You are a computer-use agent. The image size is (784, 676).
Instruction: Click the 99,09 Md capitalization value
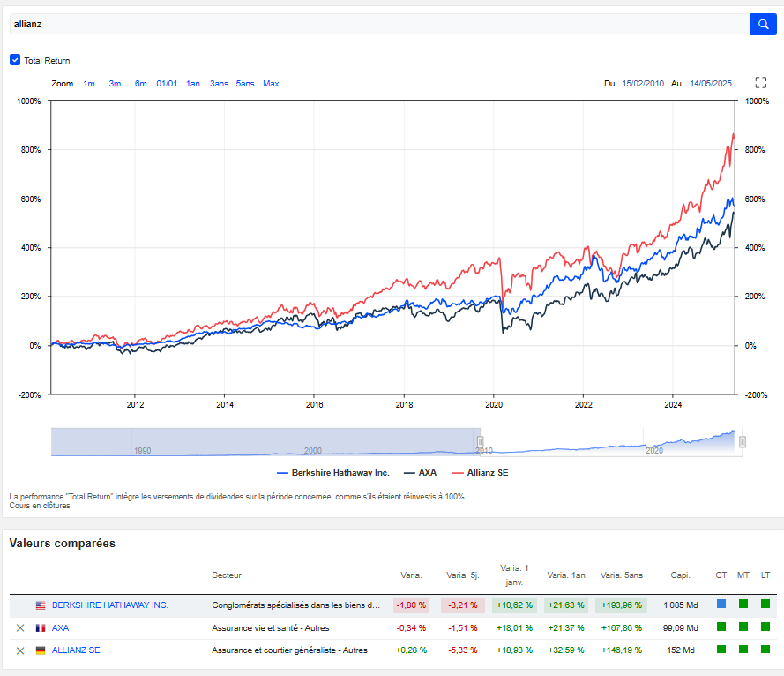(681, 628)
